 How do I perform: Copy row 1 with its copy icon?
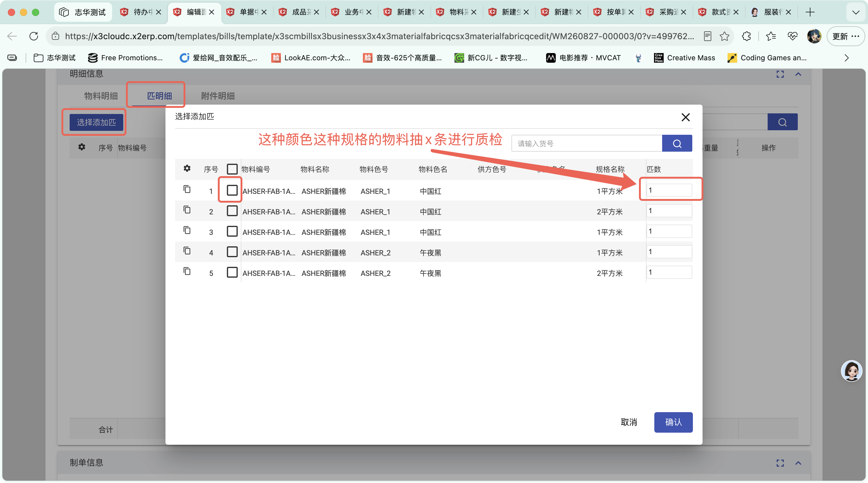coord(187,189)
